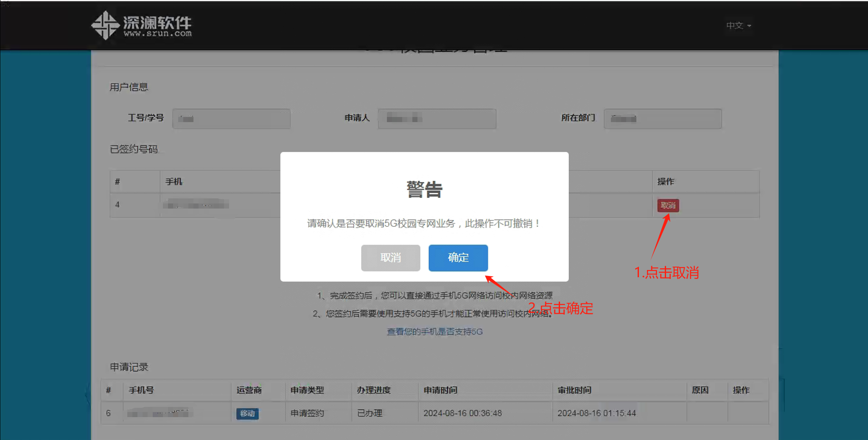Screen dimensions: 868x440
Task: Focus the 申请人 input field
Action: click(x=437, y=119)
